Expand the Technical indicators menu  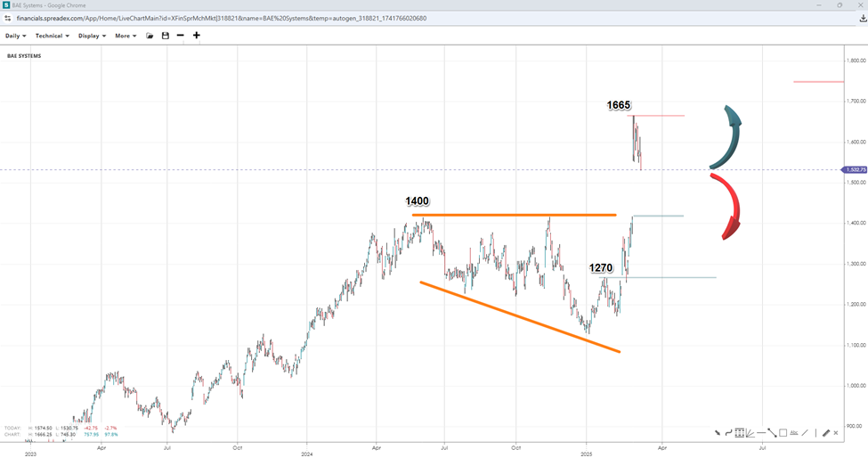[52, 36]
